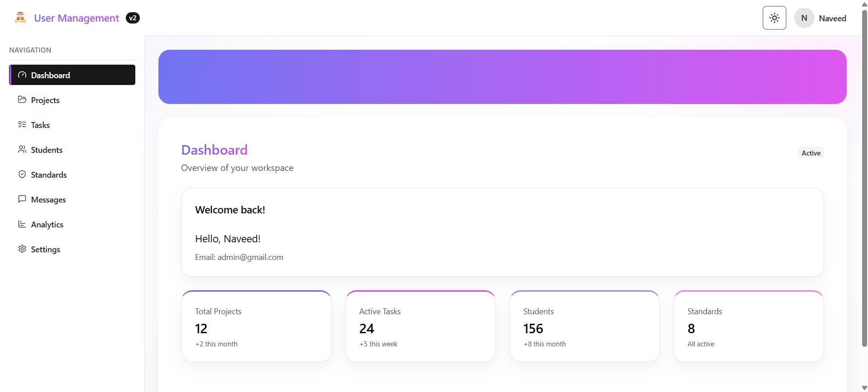This screenshot has height=392, width=868.
Task: Click the Students people icon
Action: click(x=22, y=150)
